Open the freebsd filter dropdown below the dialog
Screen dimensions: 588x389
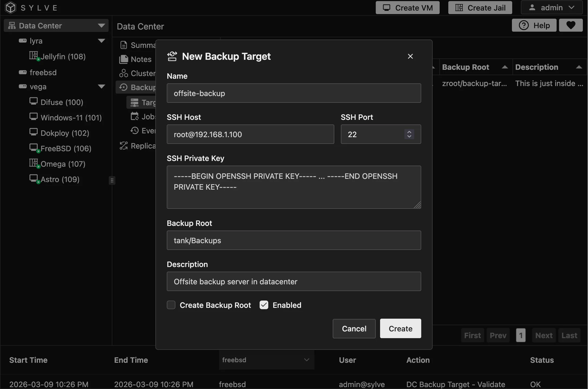click(x=266, y=360)
